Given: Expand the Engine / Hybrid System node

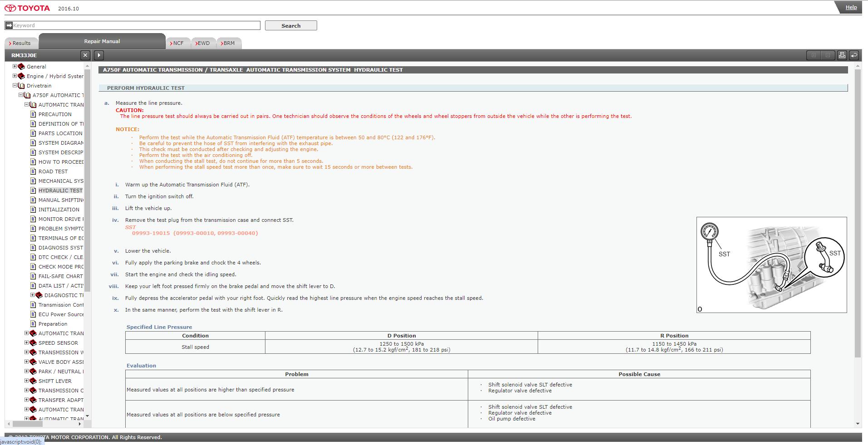Looking at the screenshot, I should click(x=15, y=76).
